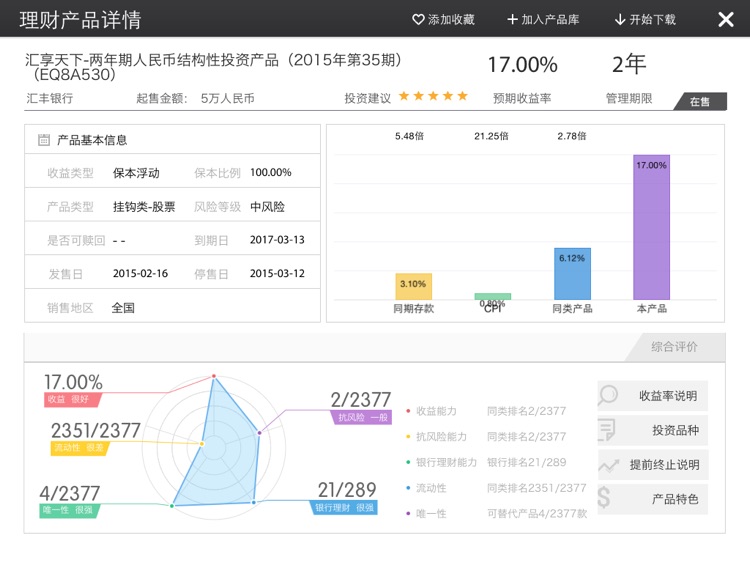Click the trend chart icon beside 提前终止说明
Viewport: 750px width, 563px height.
[x=608, y=465]
